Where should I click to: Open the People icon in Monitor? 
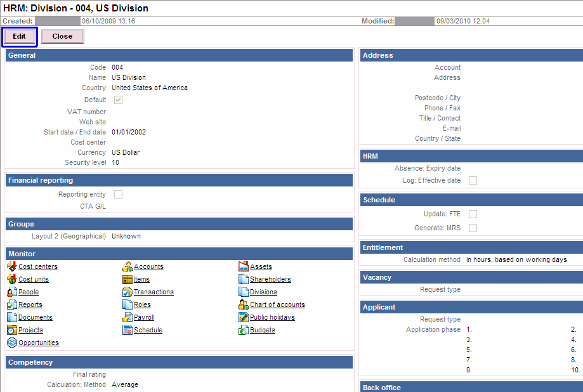[x=11, y=292]
